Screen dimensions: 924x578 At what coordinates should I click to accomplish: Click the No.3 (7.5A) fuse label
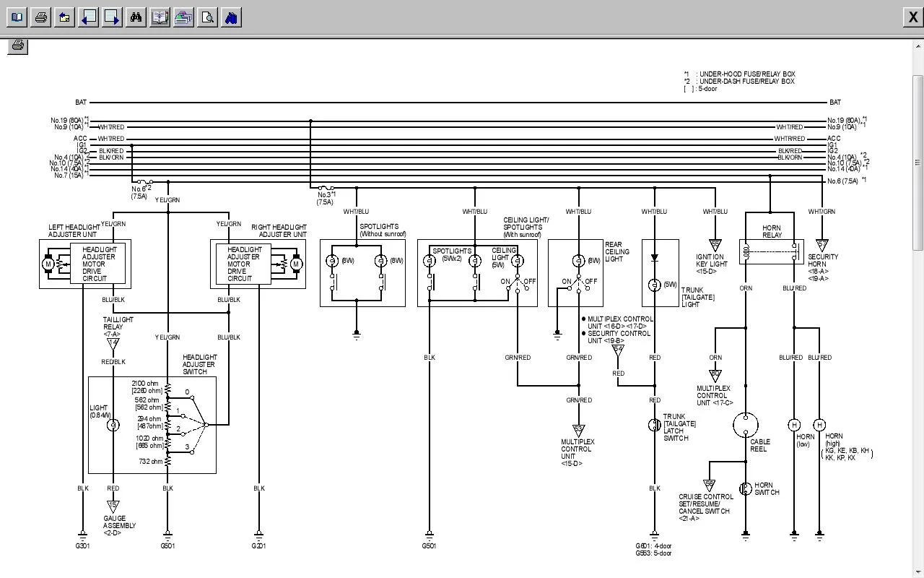click(326, 198)
